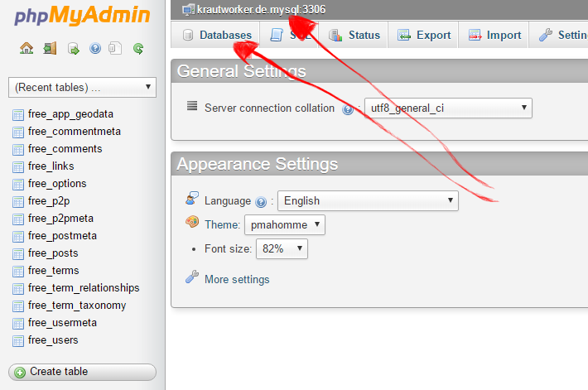Open the free_term_taxonomy table link
Viewport: 588px width, 390px height.
tap(77, 306)
